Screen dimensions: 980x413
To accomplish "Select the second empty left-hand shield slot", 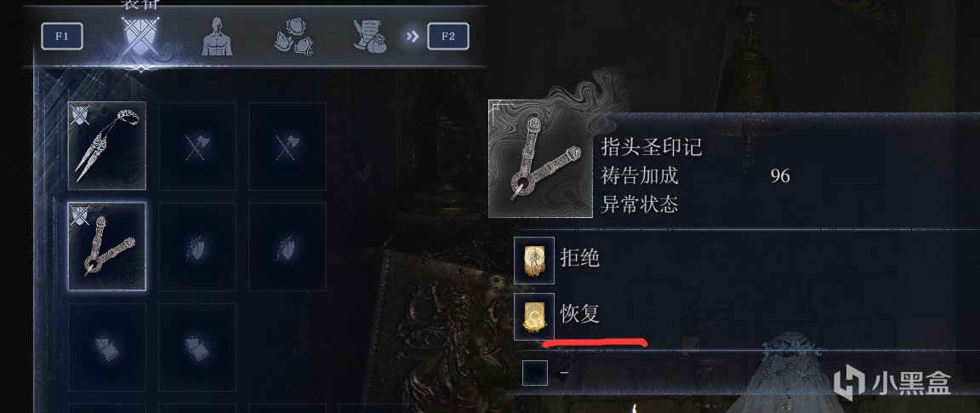I will [197, 246].
